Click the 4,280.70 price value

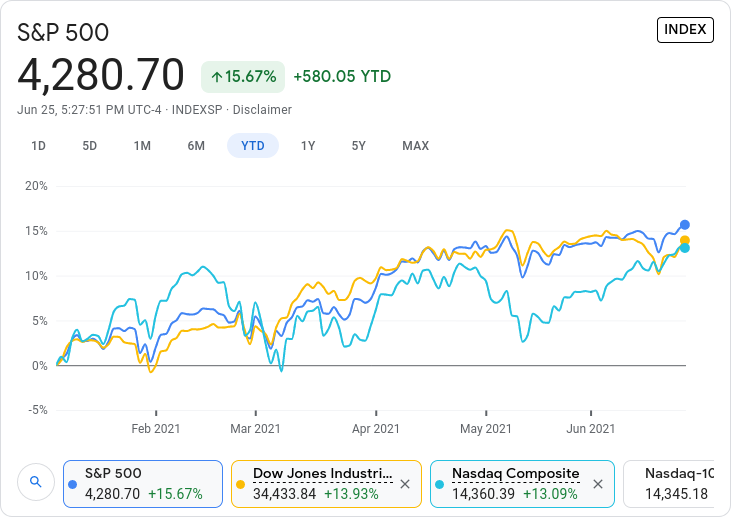click(x=101, y=75)
